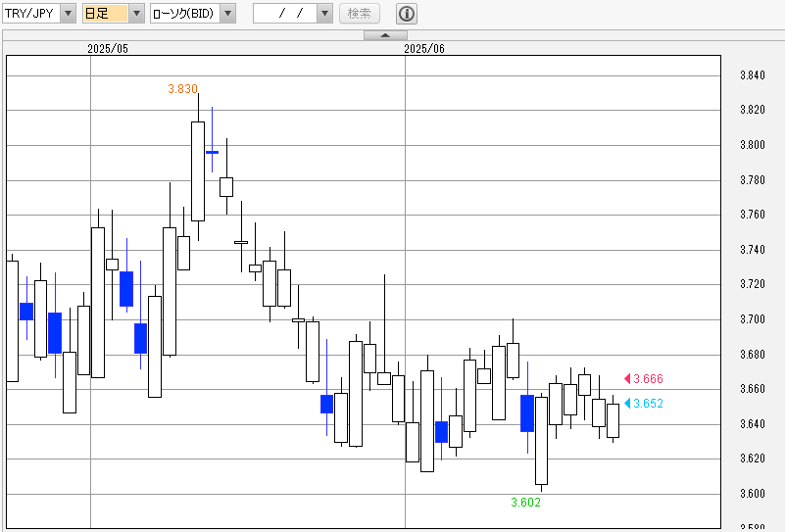Image resolution: width=785 pixels, height=532 pixels.
Task: Collapse the panel with the up-arrow handle
Action: click(385, 35)
